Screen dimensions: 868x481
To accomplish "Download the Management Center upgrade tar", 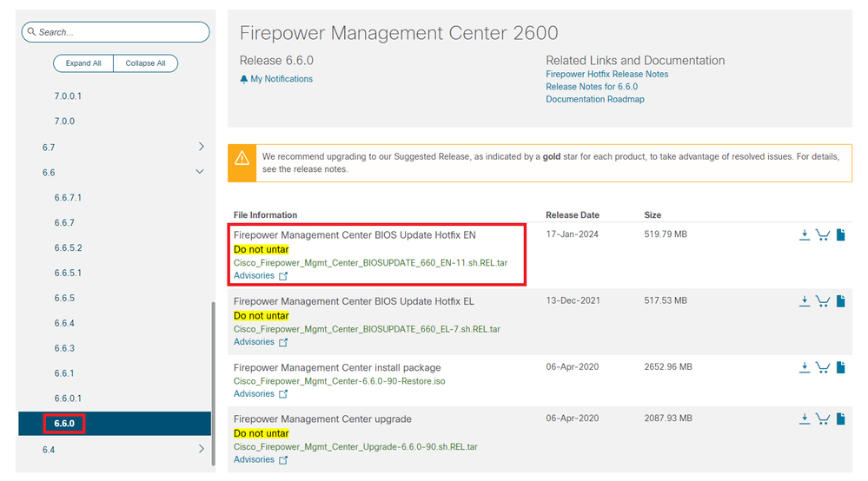I will pos(805,419).
